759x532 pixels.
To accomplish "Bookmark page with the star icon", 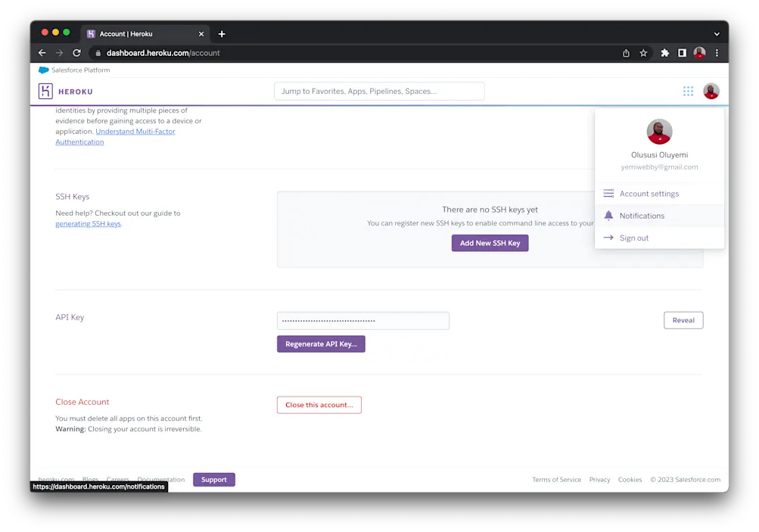I will (x=643, y=53).
